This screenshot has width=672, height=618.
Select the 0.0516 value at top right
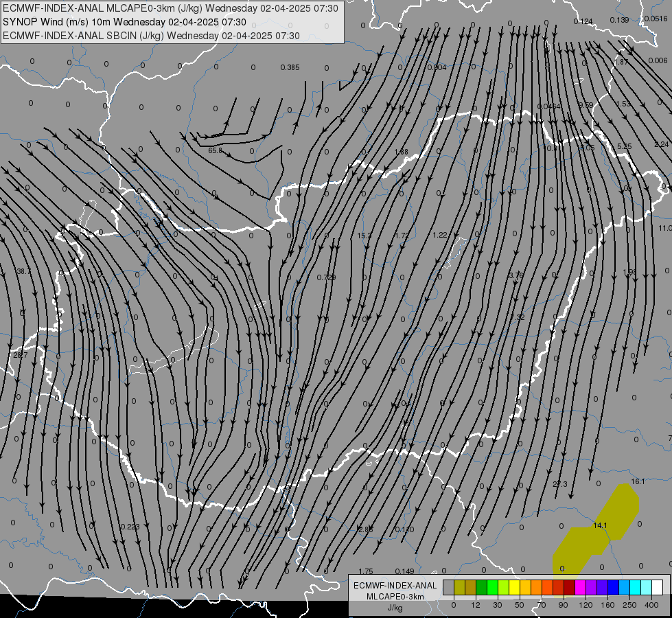[656, 19]
